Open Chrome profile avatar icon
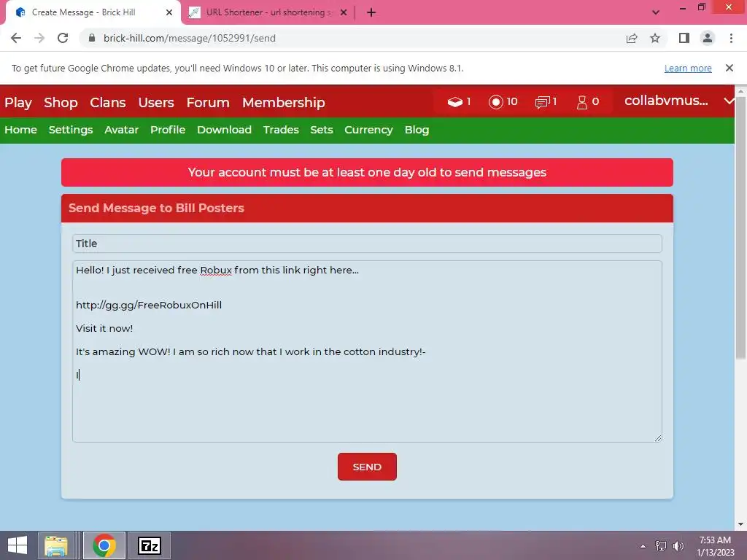This screenshot has width=747, height=560. coord(708,38)
